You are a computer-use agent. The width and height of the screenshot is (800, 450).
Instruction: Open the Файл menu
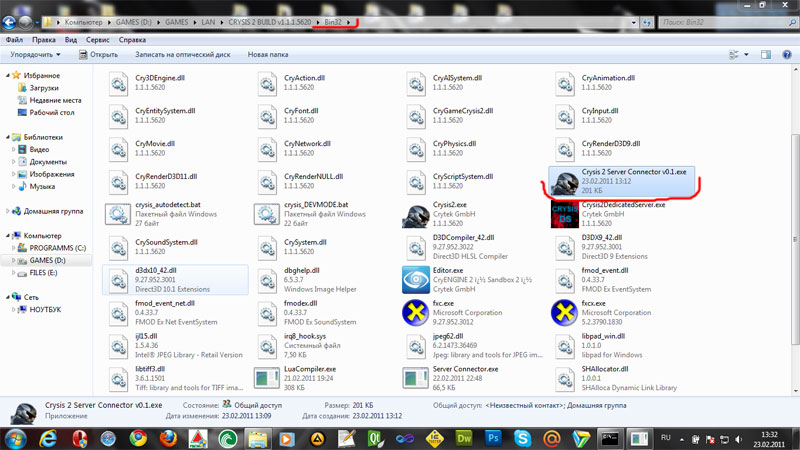[15, 40]
